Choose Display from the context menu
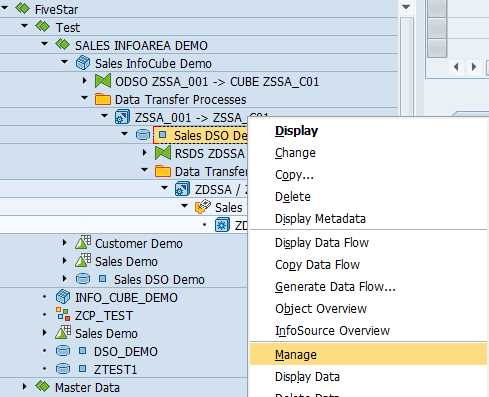The height and width of the screenshot is (397, 489). 296,131
